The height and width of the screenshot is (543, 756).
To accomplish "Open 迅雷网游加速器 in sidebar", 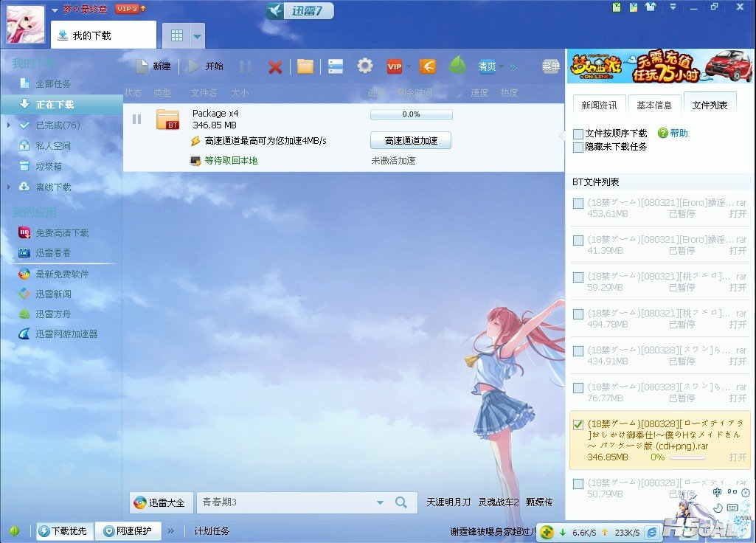I will pos(66,333).
